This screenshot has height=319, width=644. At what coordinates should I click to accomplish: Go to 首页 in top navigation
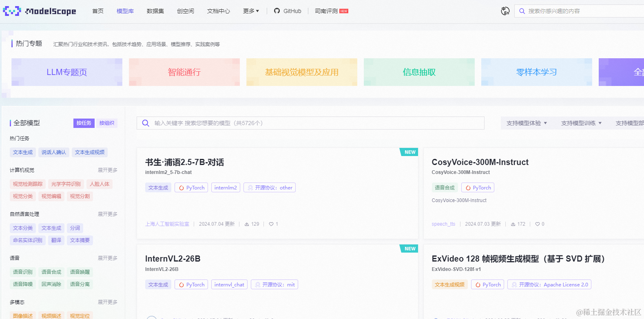tap(98, 11)
